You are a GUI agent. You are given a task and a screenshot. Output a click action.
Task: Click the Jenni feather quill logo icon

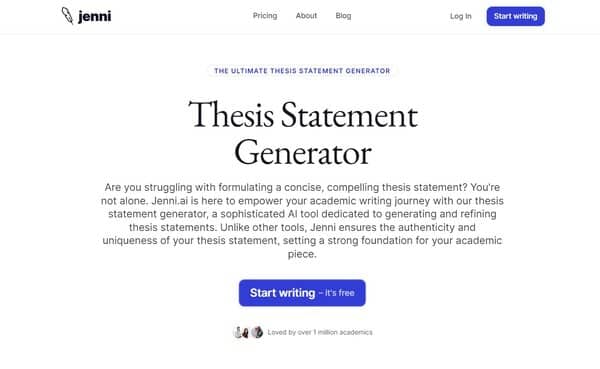(67, 16)
